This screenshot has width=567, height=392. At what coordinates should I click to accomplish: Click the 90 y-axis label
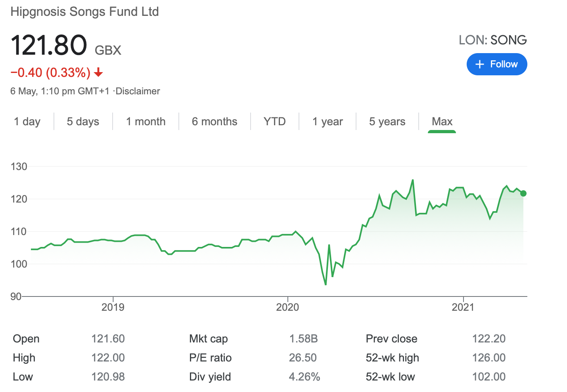coord(16,296)
